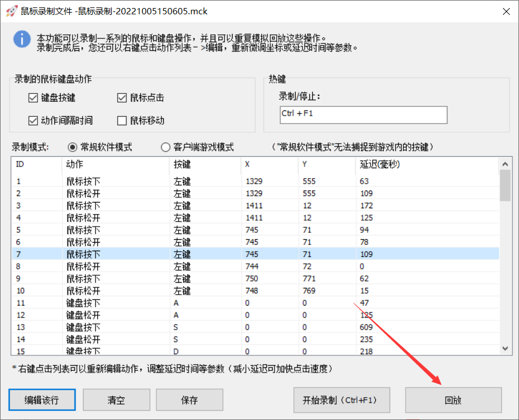519x420 pixels.
Task: Click the vertical scrollbar thumb
Action: (x=505, y=185)
